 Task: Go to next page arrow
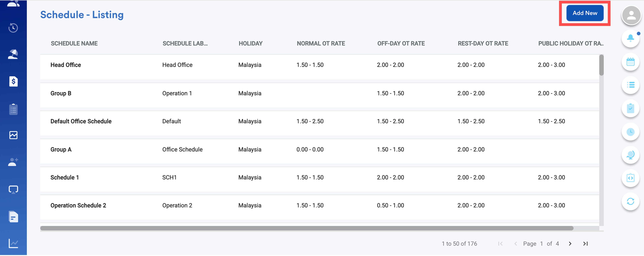[x=570, y=243]
